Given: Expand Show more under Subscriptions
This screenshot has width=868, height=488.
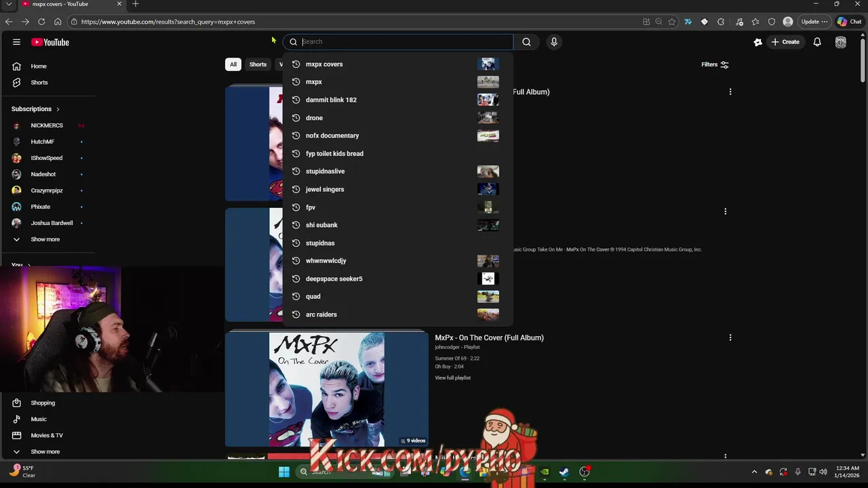Looking at the screenshot, I should click(x=47, y=239).
